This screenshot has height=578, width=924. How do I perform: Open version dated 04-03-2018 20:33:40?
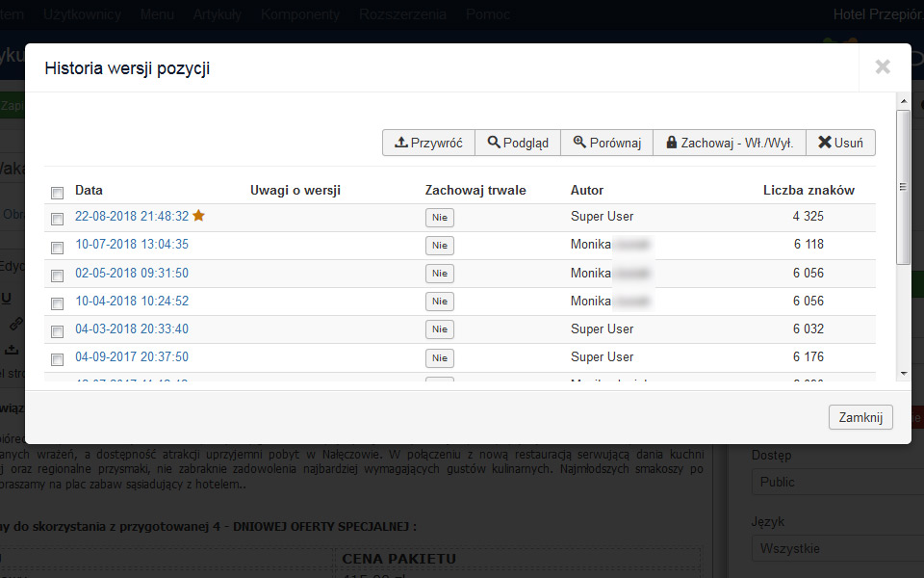point(132,328)
